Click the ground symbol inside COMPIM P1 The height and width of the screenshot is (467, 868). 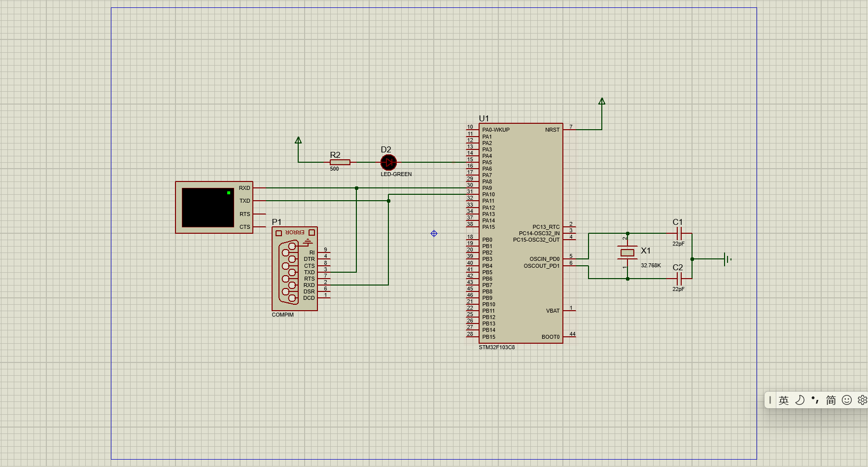tap(308, 242)
